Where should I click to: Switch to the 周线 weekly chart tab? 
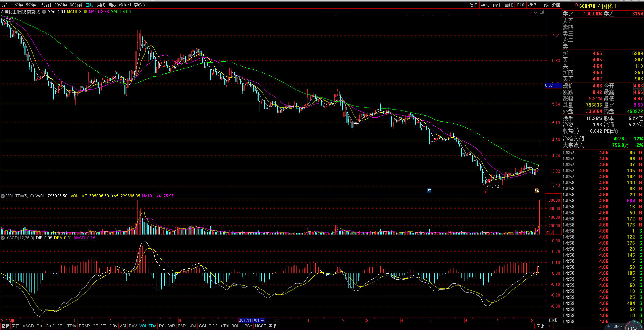(x=101, y=5)
